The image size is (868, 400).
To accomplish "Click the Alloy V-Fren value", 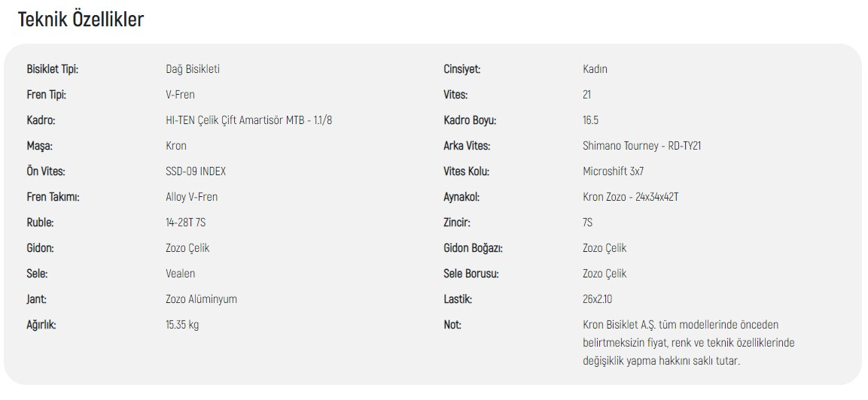I will (x=191, y=197).
